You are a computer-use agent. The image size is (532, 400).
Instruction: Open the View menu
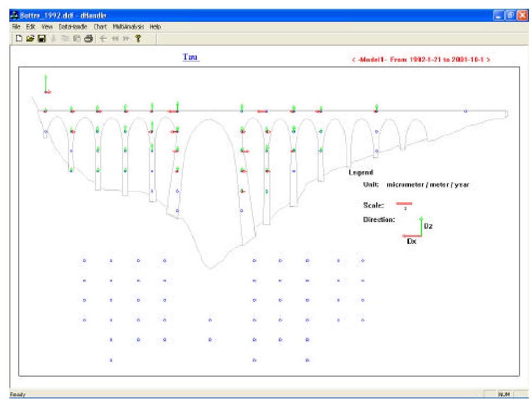[47, 26]
